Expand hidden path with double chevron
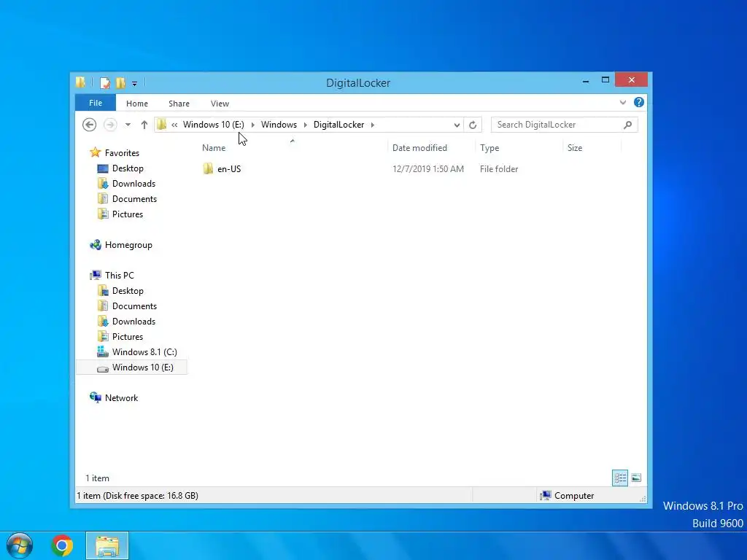 tap(174, 125)
